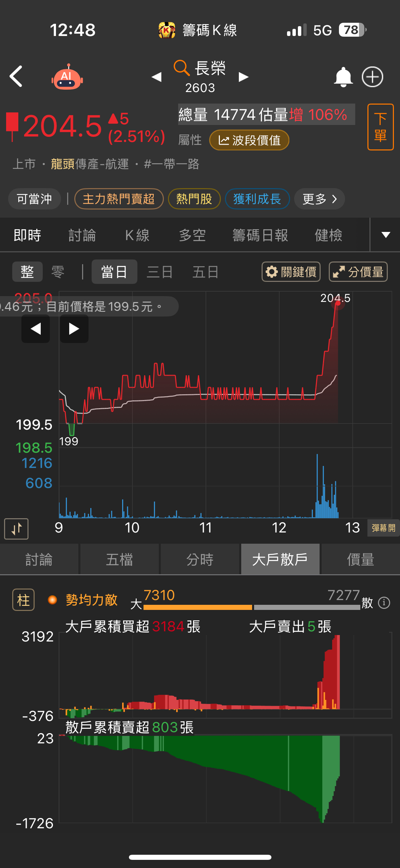
Task: Tap 大戶累積買超 3184 張 label
Action: click(x=133, y=627)
